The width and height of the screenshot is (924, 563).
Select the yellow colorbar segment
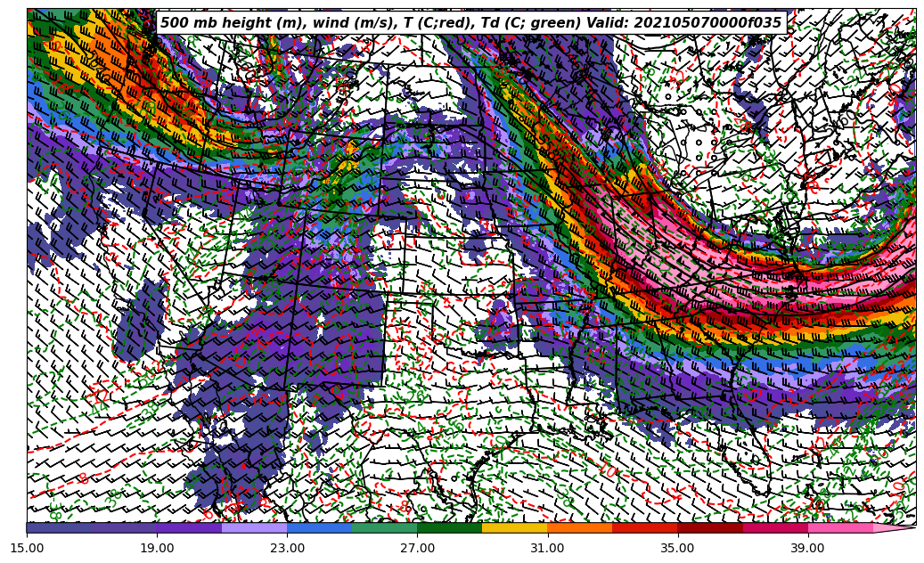514,527
